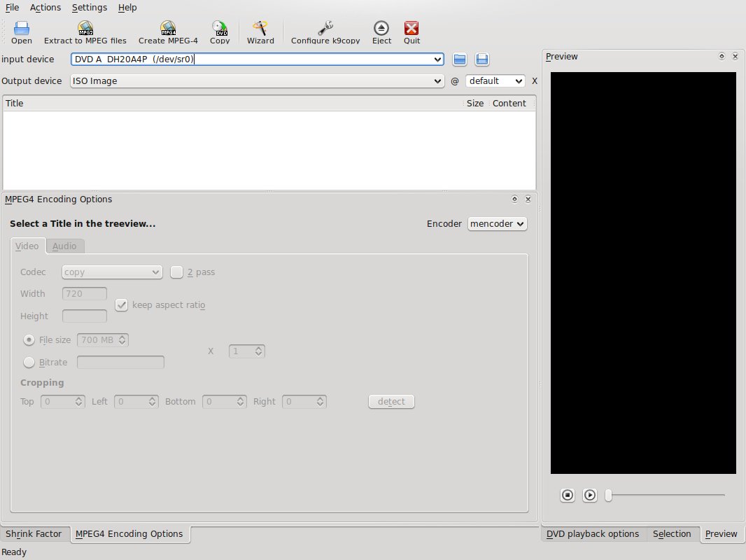Toggle the 2 pass checkbox
Viewport: 746px width, 560px height.
coord(176,272)
